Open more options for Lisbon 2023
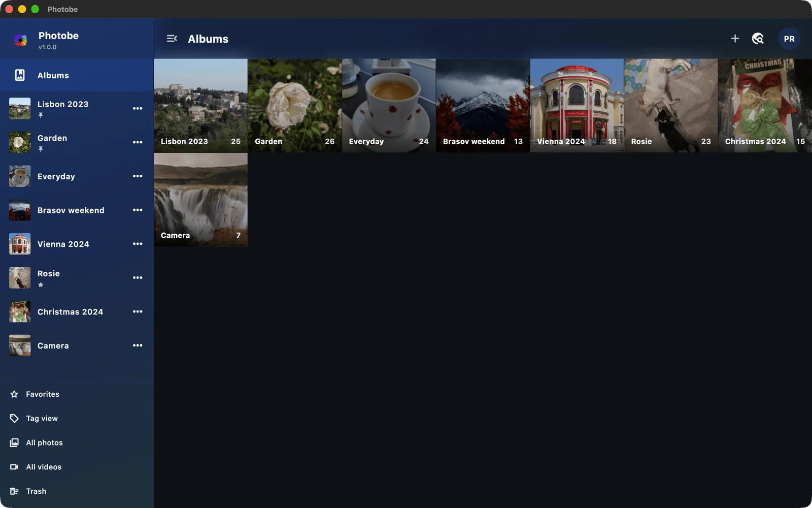 click(138, 108)
